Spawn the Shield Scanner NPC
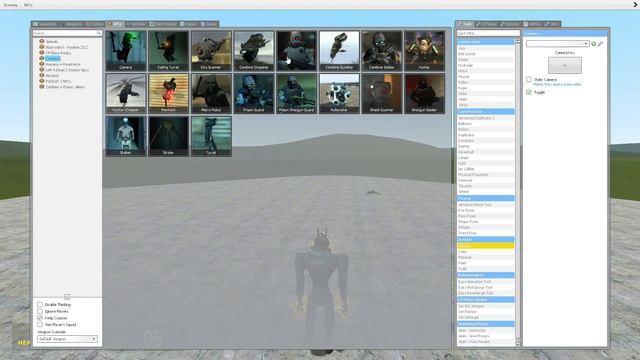Screen dimensions: 640x360 click(382, 93)
